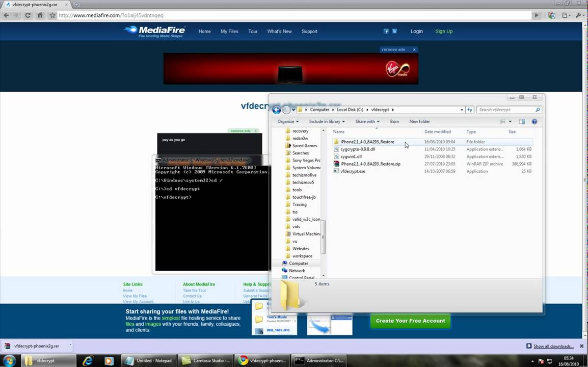This screenshot has height=367, width=588.
Task: Select the vfdecrypt.exe file
Action: click(353, 171)
